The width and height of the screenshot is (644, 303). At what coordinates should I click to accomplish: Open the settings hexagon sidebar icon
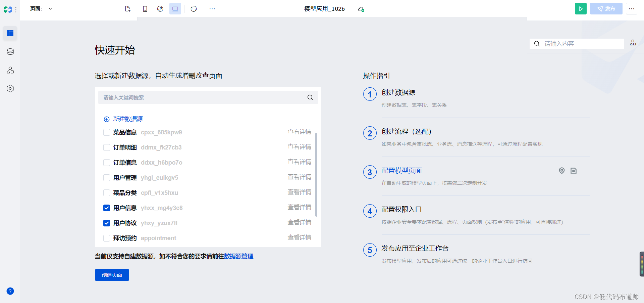coord(10,88)
